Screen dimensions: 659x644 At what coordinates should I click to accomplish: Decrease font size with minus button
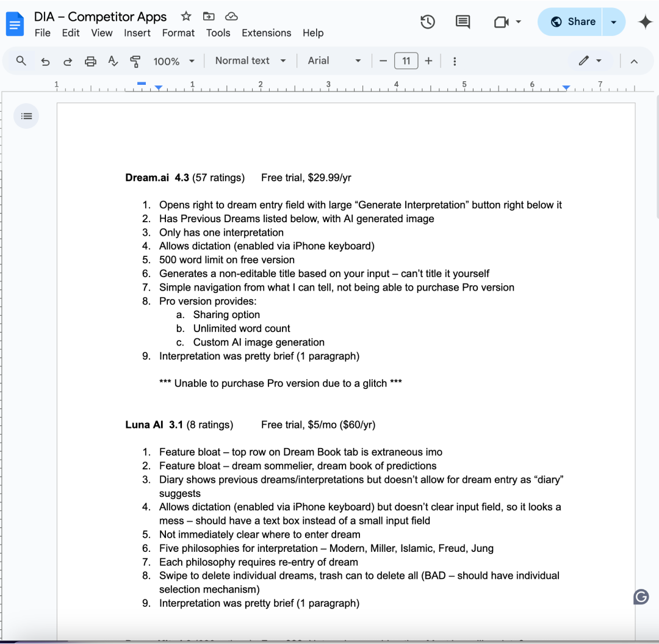(x=383, y=61)
